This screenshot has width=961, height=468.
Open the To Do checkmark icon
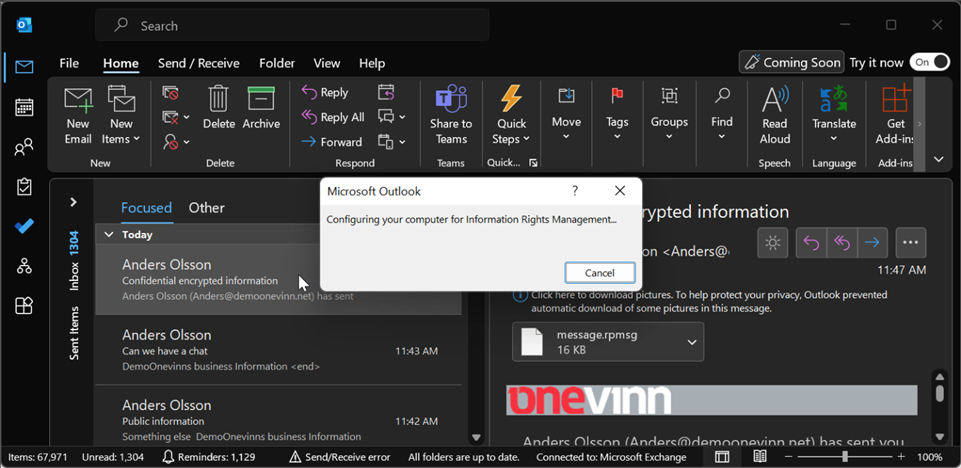[24, 226]
